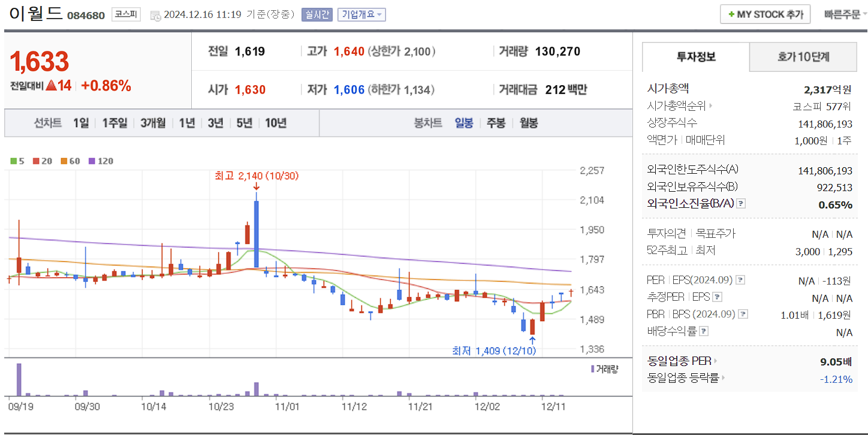Open the 추정PER|EPS help icon
The width and height of the screenshot is (868, 435).
click(x=718, y=297)
